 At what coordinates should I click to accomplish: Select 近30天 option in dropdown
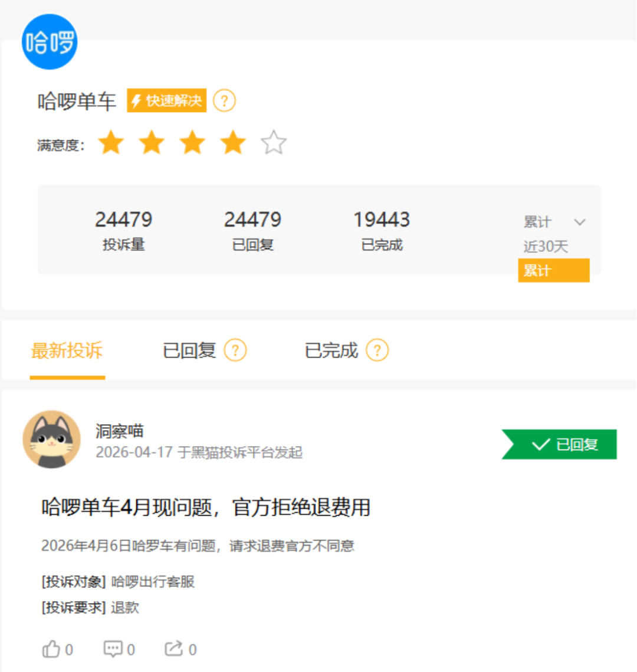[546, 247]
